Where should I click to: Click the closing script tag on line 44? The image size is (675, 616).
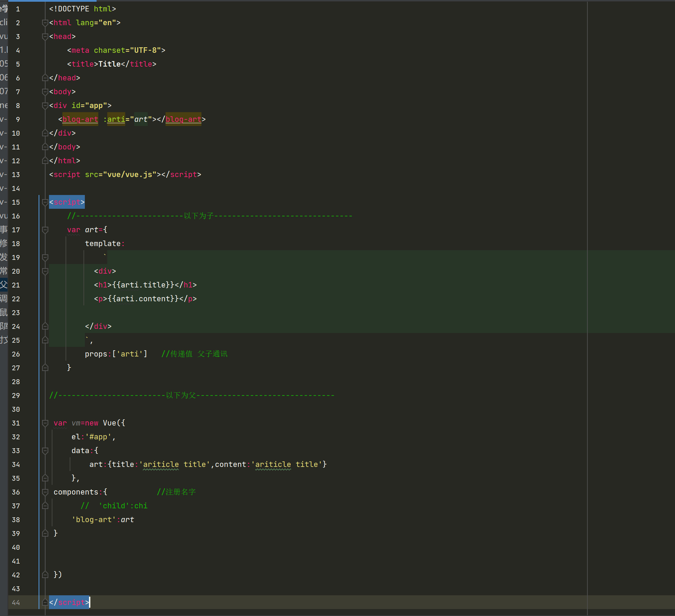coord(69,603)
